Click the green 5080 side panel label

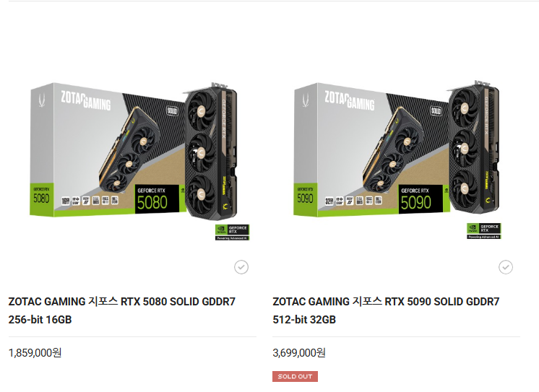(x=42, y=199)
